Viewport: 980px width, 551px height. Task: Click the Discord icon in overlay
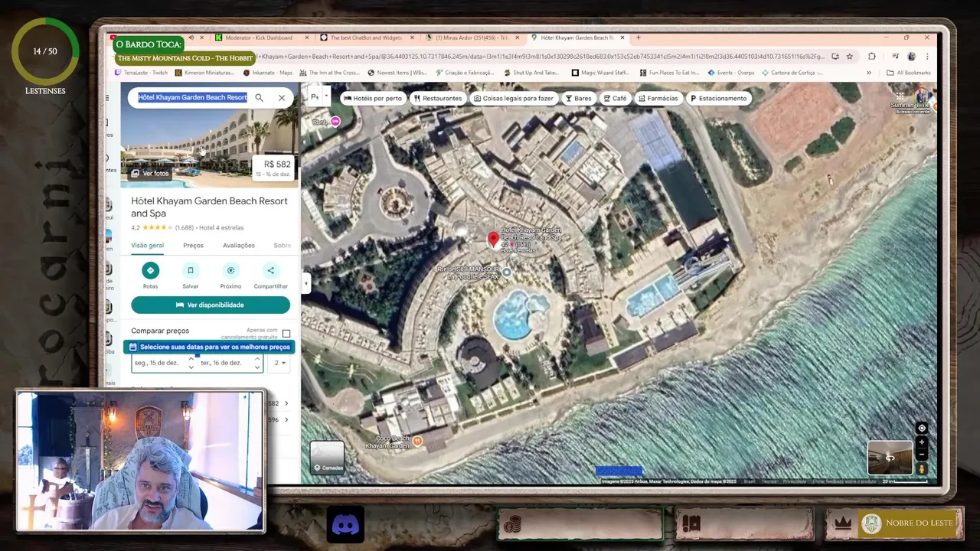pos(345,525)
